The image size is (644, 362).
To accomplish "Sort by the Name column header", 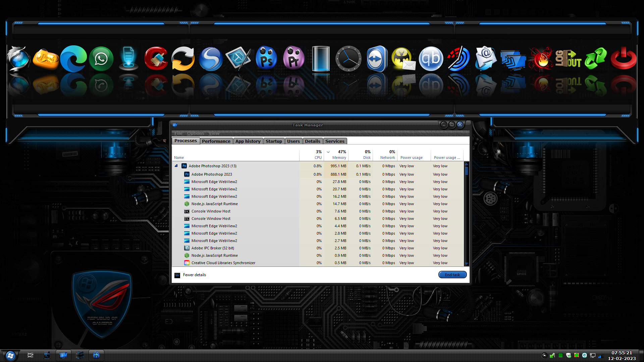I will coord(235,155).
